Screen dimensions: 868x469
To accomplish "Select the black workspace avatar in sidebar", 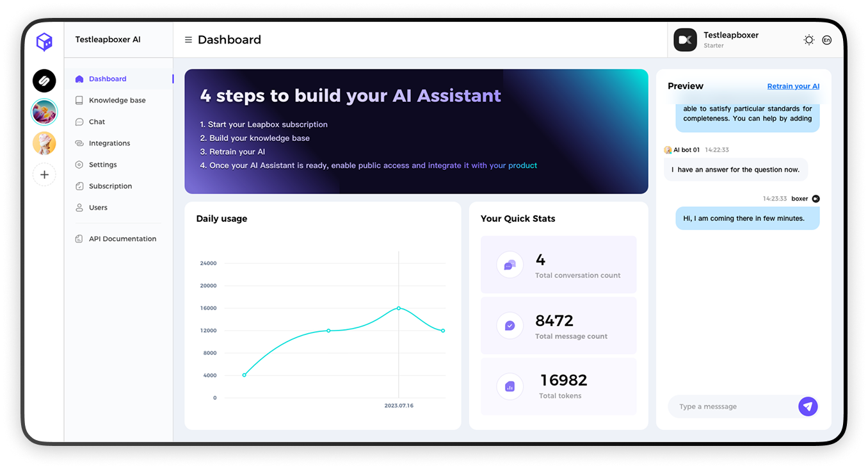I will pyautogui.click(x=44, y=81).
